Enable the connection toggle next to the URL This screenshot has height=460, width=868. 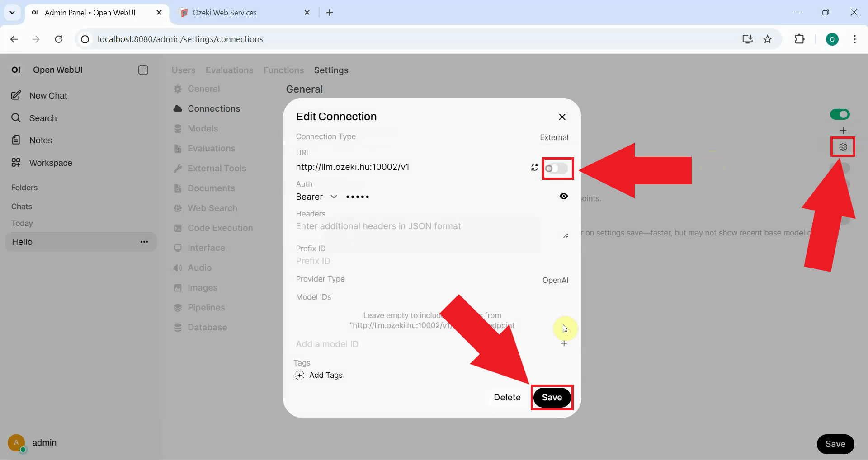[x=558, y=168]
